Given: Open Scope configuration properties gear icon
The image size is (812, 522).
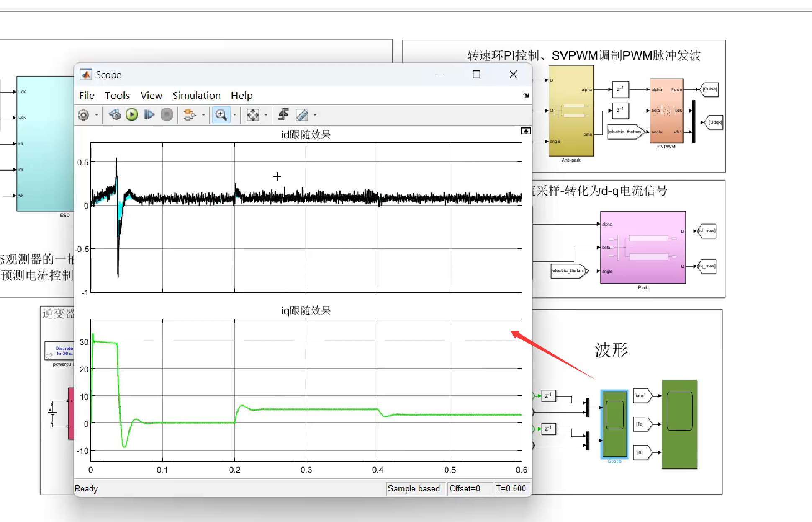Looking at the screenshot, I should (84, 115).
